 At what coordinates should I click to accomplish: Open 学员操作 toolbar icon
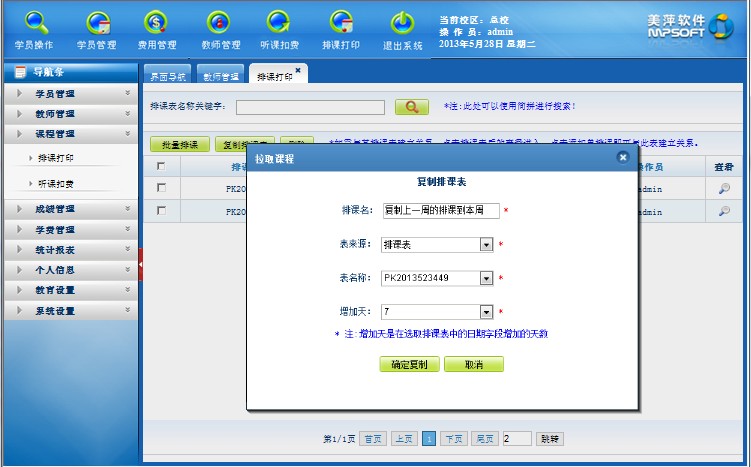pyautogui.click(x=35, y=24)
